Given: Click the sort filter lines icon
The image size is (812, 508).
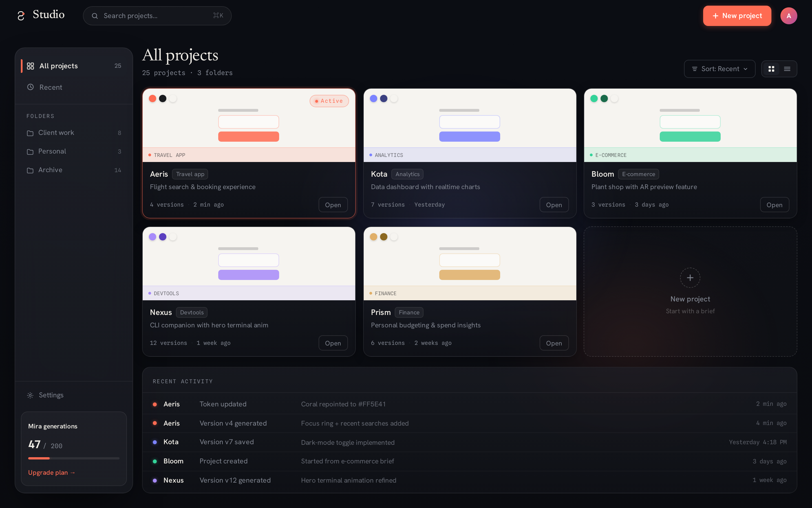Looking at the screenshot, I should (694, 69).
